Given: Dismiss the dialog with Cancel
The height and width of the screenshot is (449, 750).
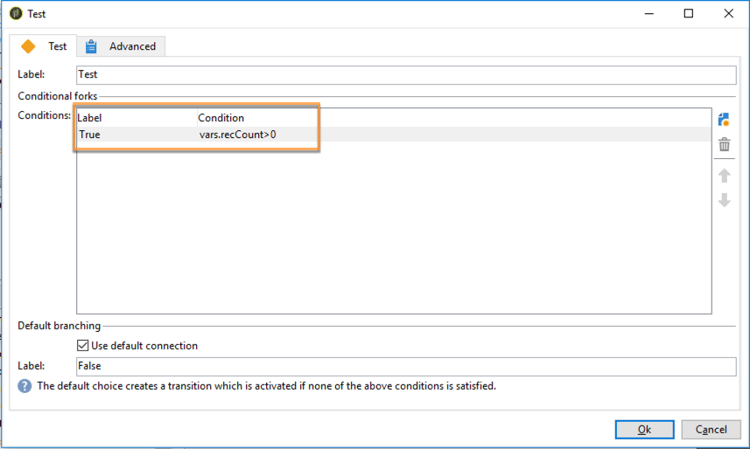Looking at the screenshot, I should [711, 429].
